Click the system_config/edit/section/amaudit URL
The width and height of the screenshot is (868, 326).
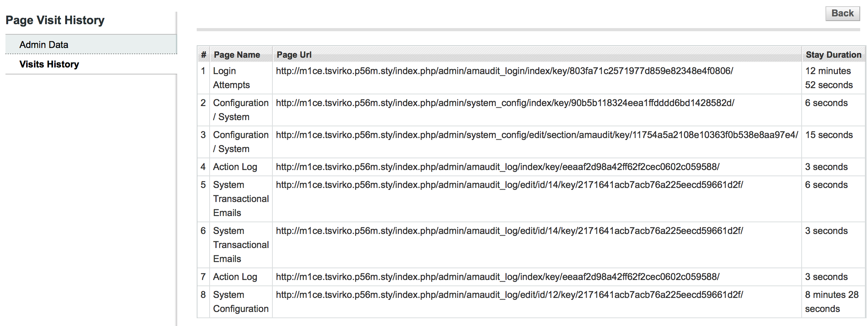(537, 135)
